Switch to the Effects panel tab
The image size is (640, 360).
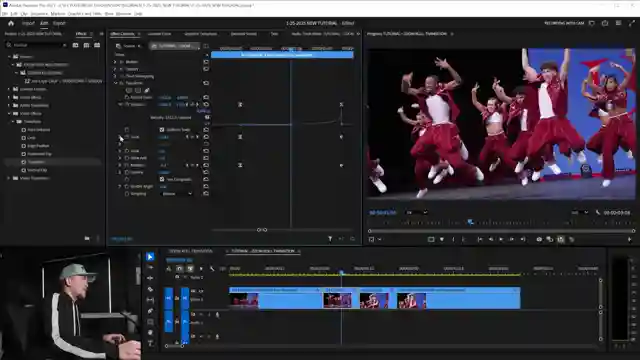pyautogui.click(x=81, y=34)
